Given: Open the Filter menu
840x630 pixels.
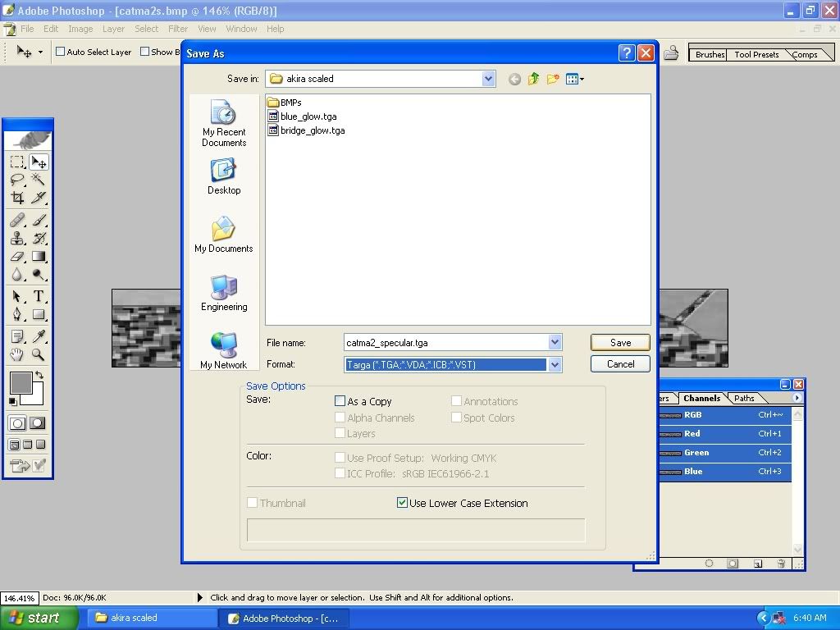Looking at the screenshot, I should click(178, 29).
